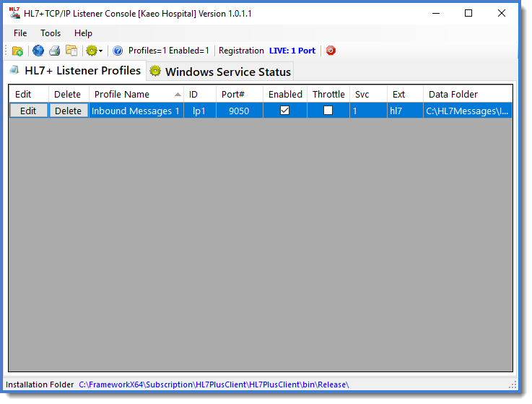Click the red power exit icon

[331, 51]
